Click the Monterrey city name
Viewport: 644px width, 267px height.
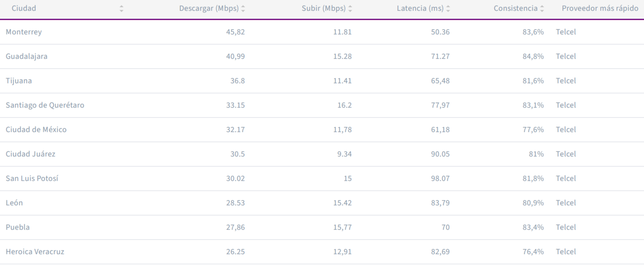(x=24, y=32)
